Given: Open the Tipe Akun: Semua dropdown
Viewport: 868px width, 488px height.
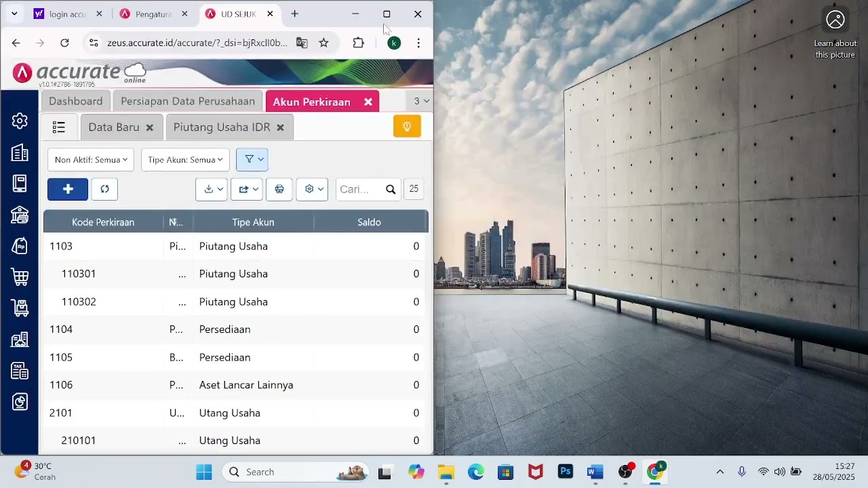Looking at the screenshot, I should (185, 159).
